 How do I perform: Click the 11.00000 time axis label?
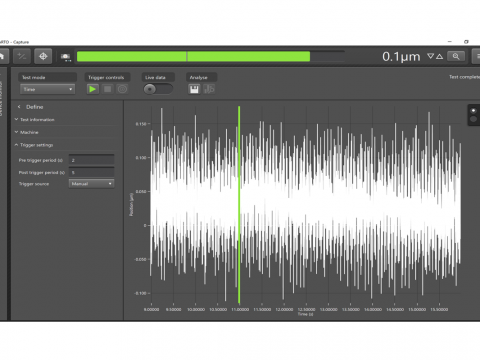(240, 309)
